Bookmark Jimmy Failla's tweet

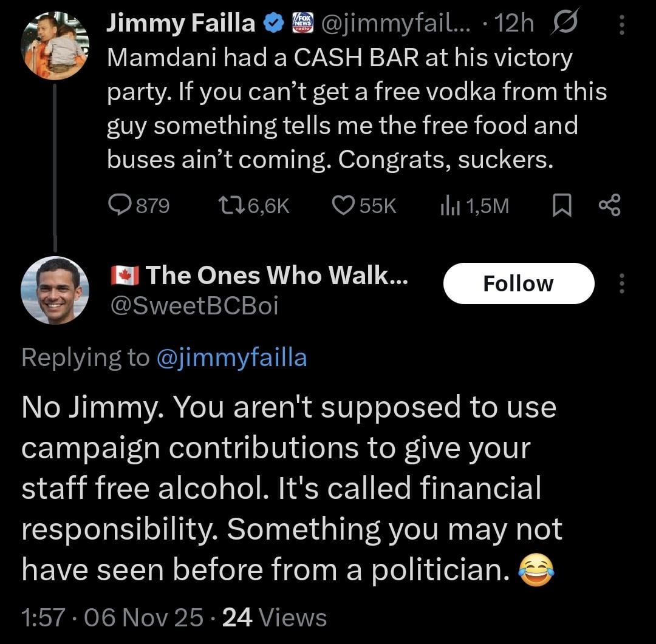click(562, 206)
